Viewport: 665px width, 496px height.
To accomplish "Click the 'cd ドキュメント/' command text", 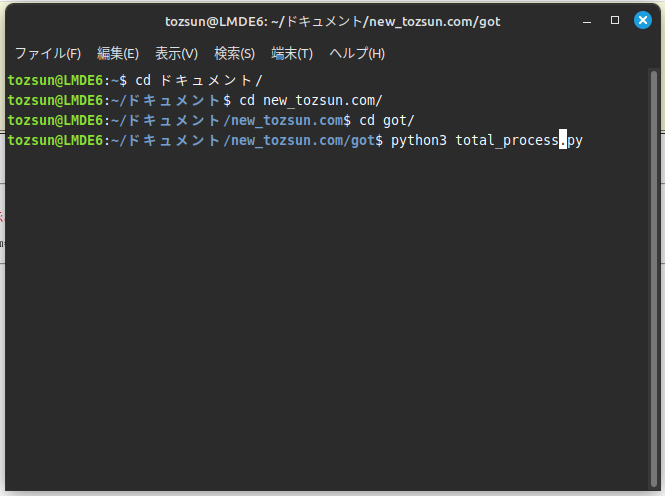I will (198, 80).
